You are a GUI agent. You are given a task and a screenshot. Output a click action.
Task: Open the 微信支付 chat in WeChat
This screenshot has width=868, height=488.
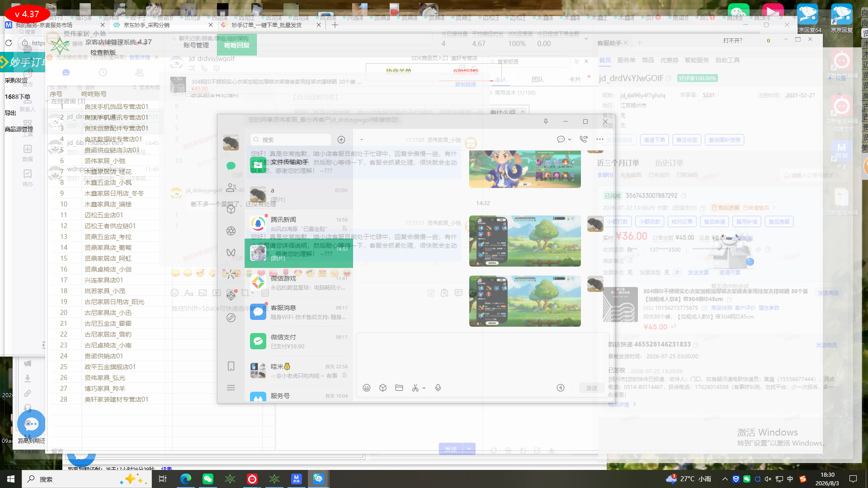tap(299, 341)
